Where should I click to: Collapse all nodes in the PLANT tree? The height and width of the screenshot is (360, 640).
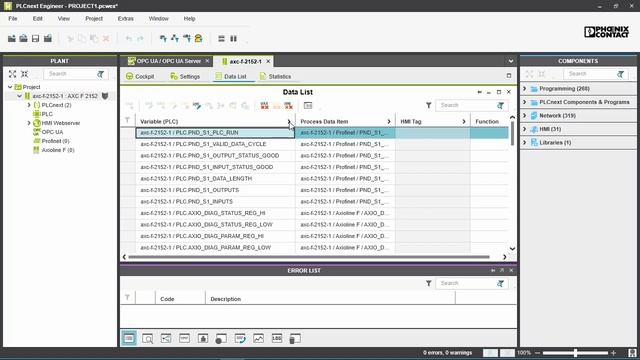pos(24,74)
